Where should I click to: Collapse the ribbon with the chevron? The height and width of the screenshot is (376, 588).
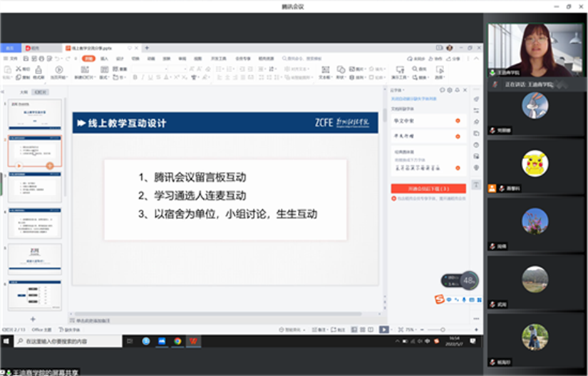tap(476, 59)
